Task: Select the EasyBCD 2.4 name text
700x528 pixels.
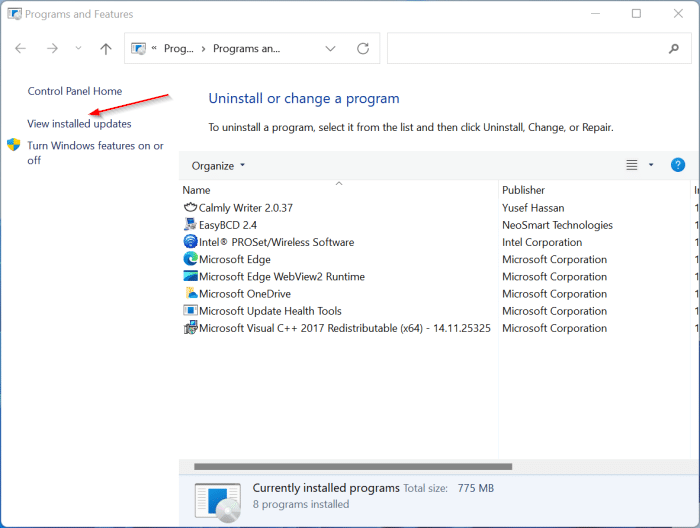Action: (228, 225)
